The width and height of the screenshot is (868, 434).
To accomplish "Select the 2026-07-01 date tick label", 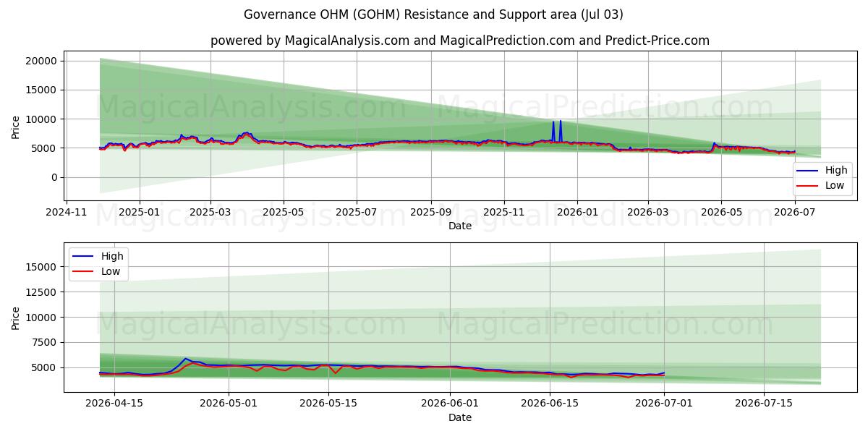I will coord(664,404).
